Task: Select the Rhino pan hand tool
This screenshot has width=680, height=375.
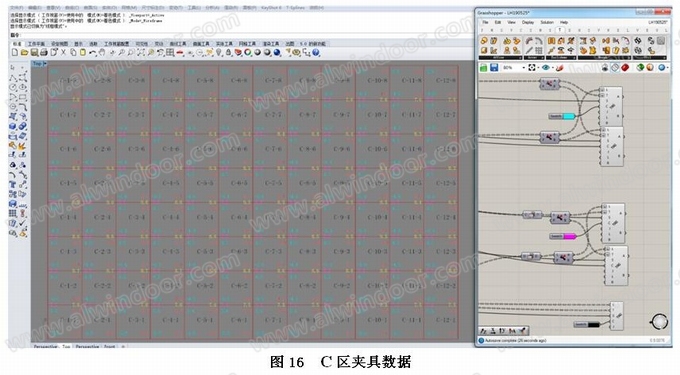Action: tap(102, 52)
